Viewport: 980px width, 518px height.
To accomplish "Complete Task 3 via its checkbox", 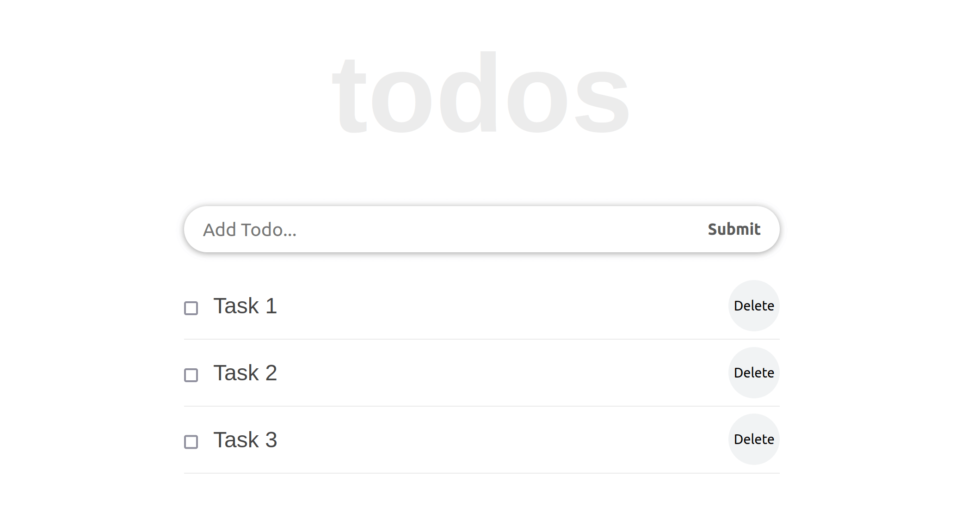I will (191, 442).
